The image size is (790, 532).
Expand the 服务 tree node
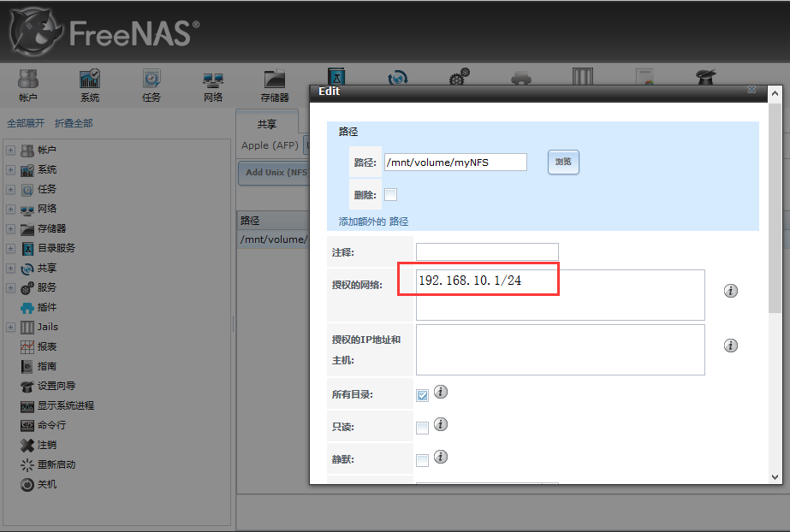(x=10, y=287)
